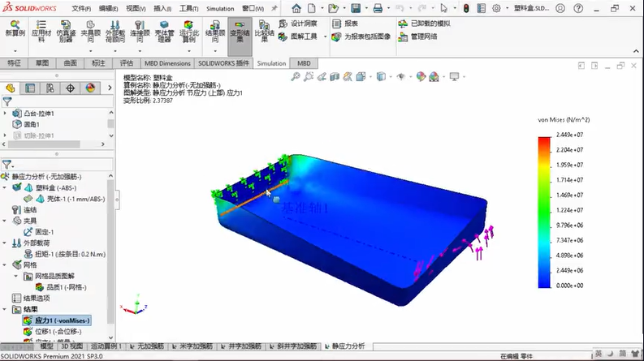
Task: Click the 运行此算例 (Run This Study) icon
Action: click(189, 32)
